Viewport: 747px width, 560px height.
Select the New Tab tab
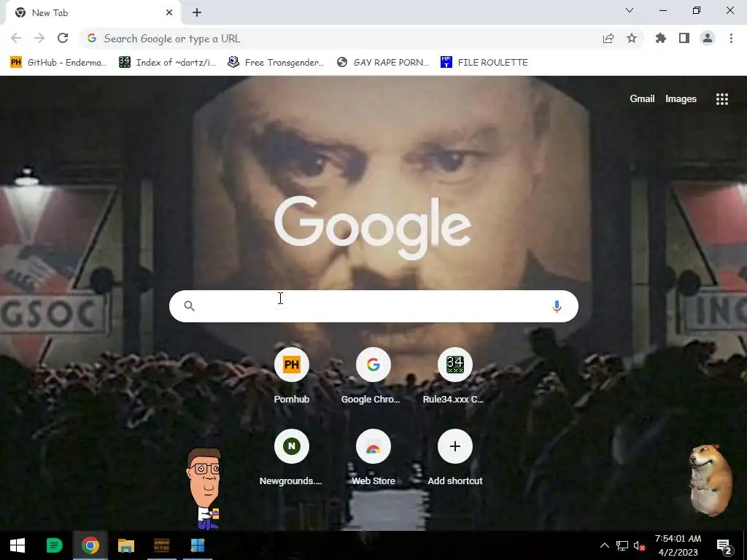93,13
